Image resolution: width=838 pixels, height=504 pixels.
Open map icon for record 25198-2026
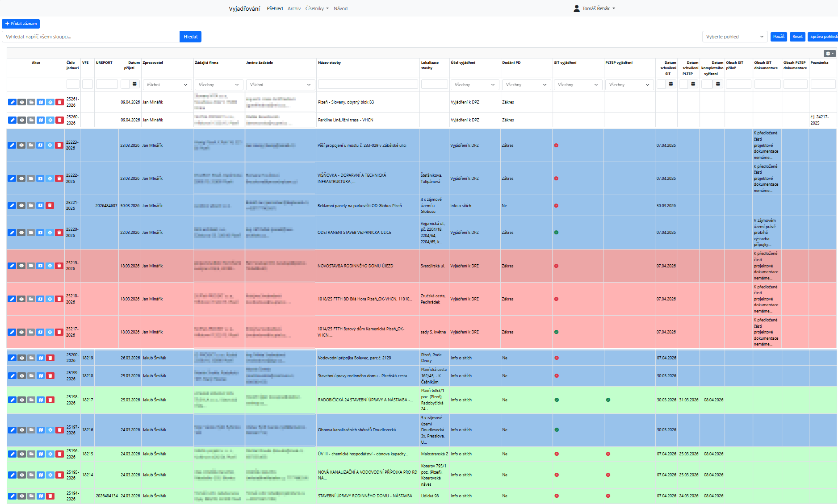[41, 400]
